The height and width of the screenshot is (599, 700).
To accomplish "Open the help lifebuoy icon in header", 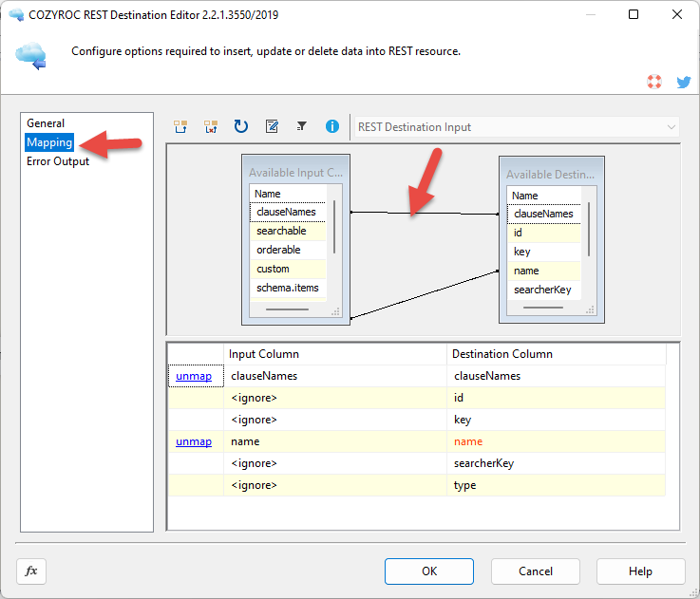I will [x=654, y=82].
